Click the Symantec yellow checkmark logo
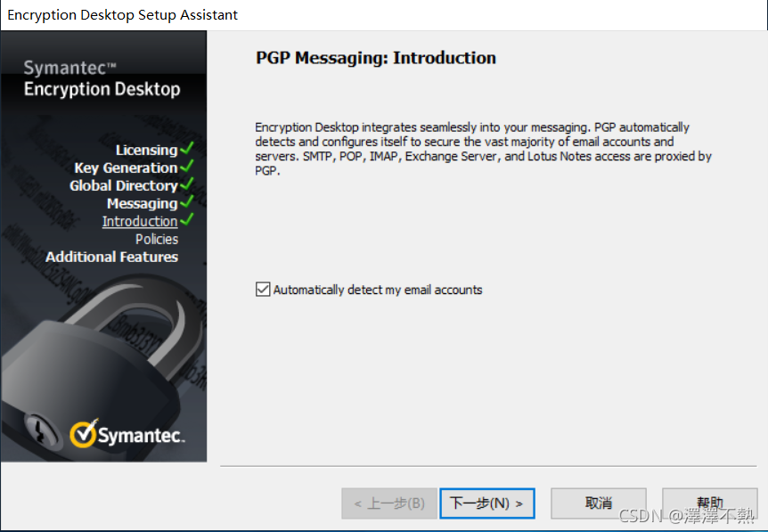 (x=84, y=433)
